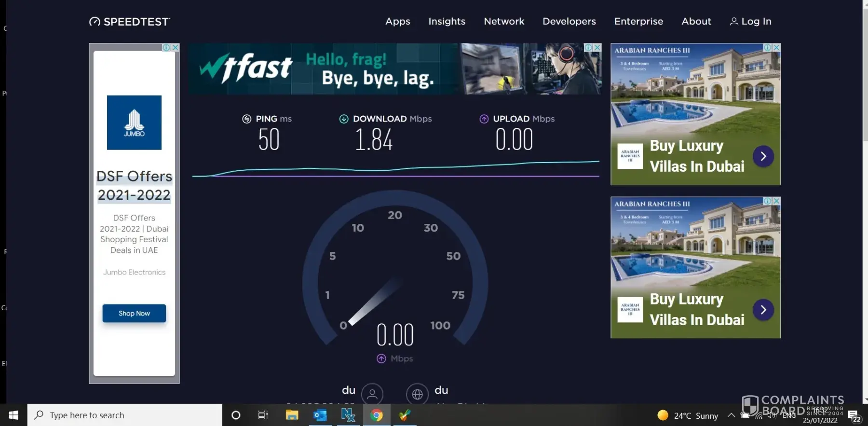Open AdChoices info on the wtfast banner
Image resolution: width=868 pixels, height=426 pixels.
[x=588, y=47]
